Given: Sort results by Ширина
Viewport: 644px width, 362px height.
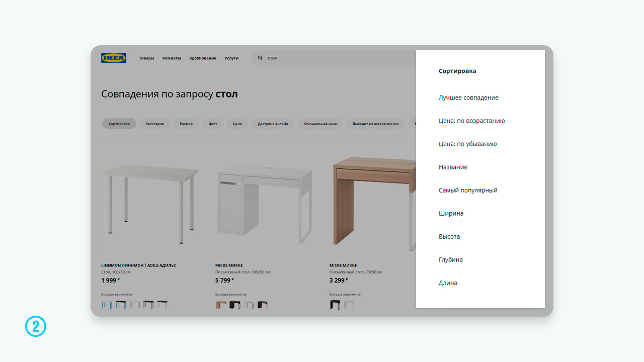Looking at the screenshot, I should click(x=451, y=213).
